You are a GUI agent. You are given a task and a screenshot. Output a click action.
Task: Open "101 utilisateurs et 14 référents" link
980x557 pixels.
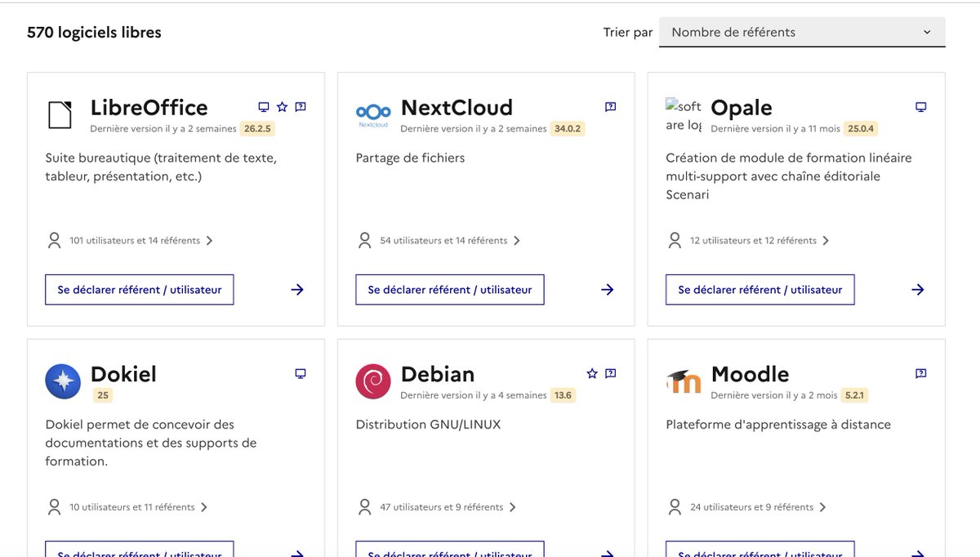click(135, 241)
